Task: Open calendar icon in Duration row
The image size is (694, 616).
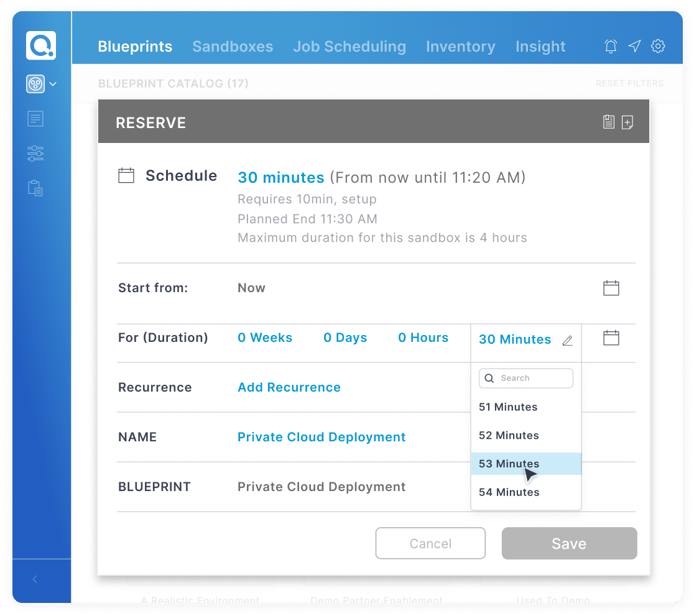Action: point(611,338)
